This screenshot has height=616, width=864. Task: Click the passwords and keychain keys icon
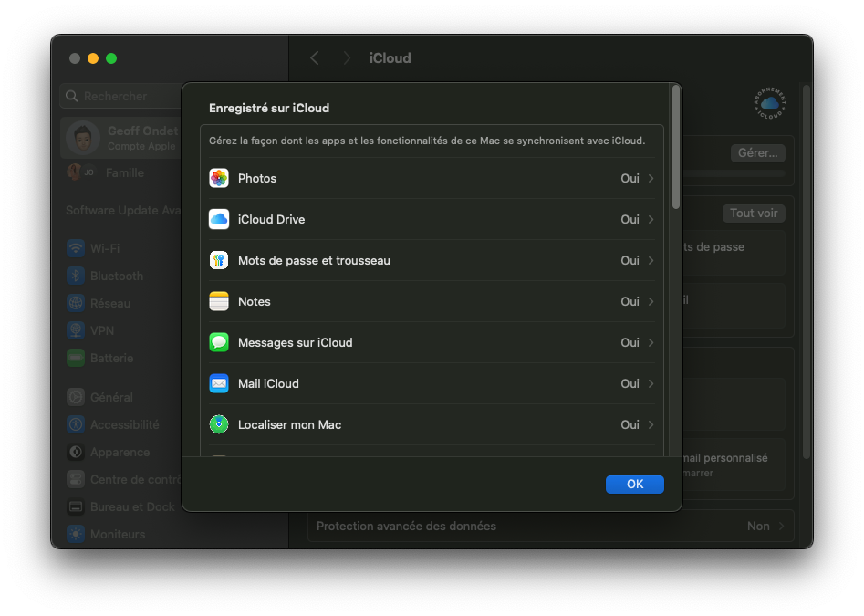click(219, 260)
